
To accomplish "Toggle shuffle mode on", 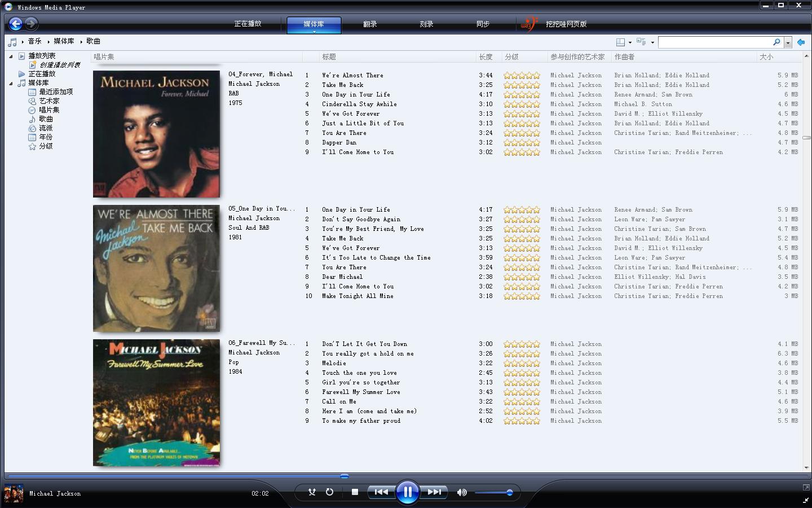I will [x=312, y=492].
